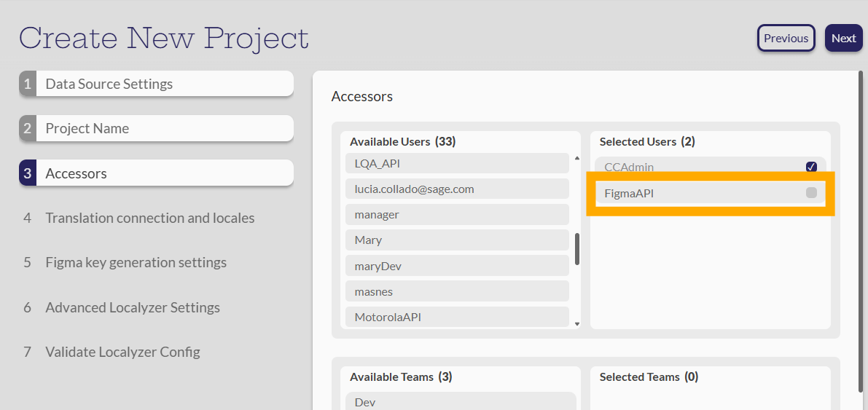Select manager from Available Users
Image resolution: width=868 pixels, height=410 pixels.
[x=457, y=215]
